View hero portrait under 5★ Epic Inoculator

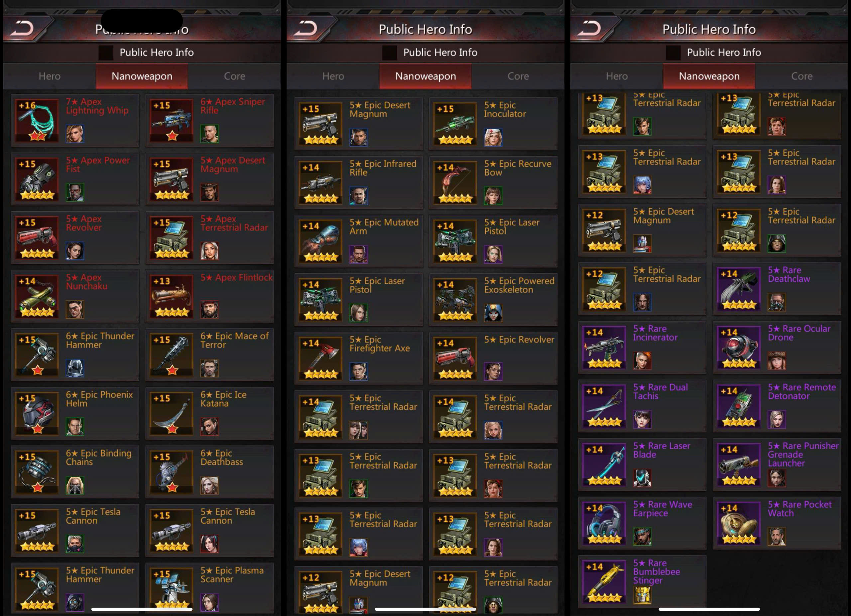coord(493,137)
